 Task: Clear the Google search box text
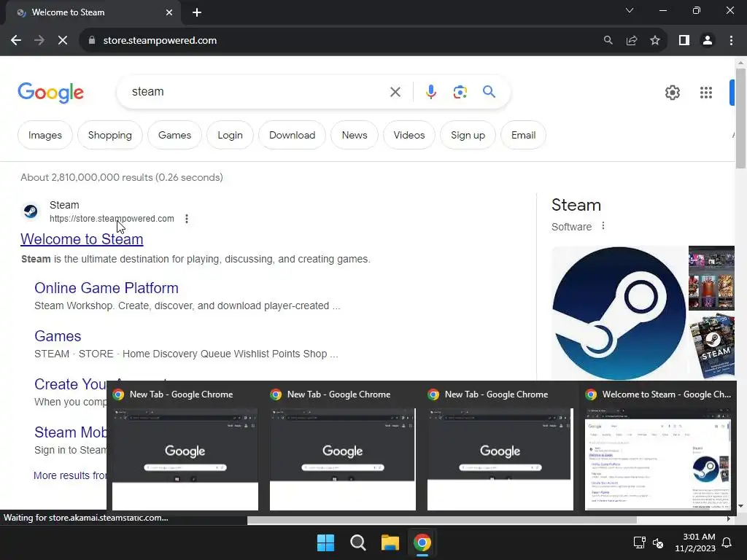click(x=395, y=92)
